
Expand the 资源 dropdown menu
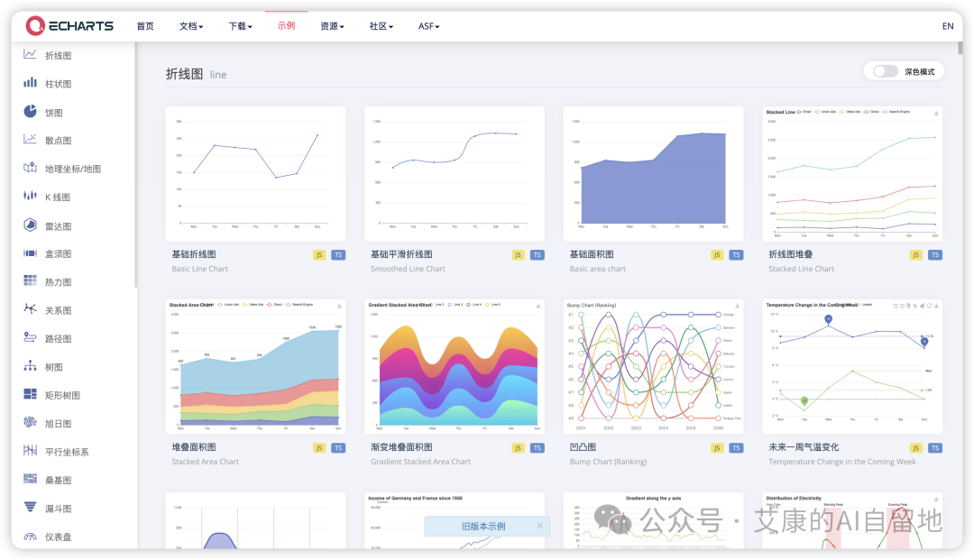pos(332,26)
